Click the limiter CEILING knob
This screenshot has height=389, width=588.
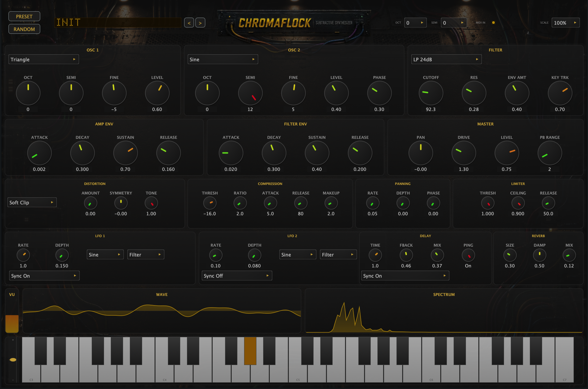[x=518, y=203]
